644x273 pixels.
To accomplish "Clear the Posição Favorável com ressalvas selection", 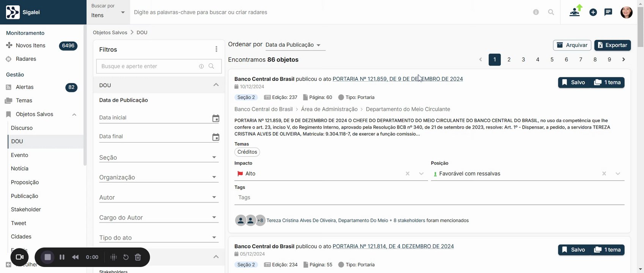I will click(x=604, y=174).
